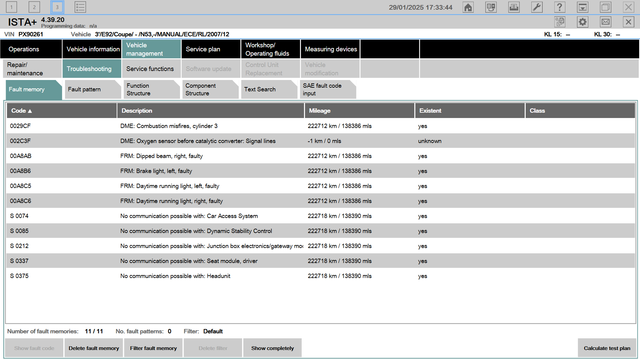Open the measuring device connection icon
This screenshot has height=360, width=640.
(514, 7)
